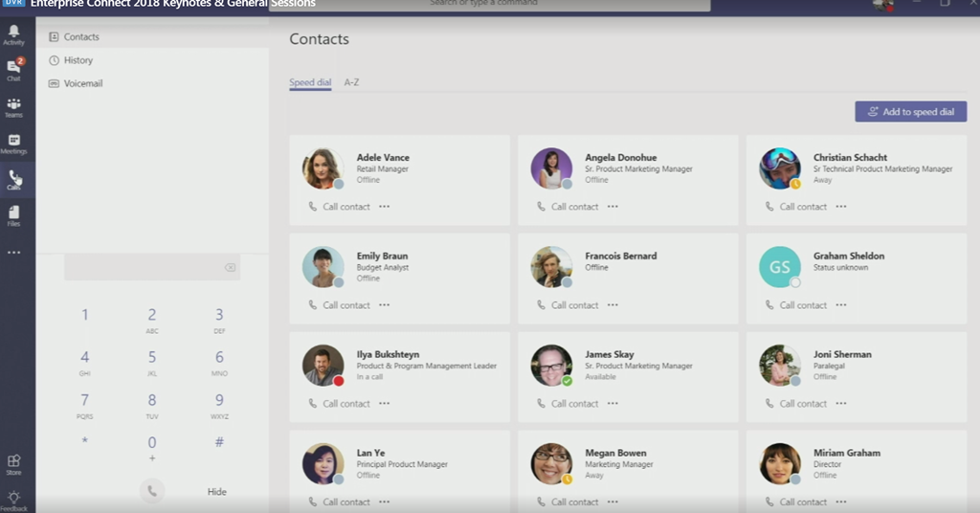Open more options for Christian Schacht
The image size is (980, 513).
pos(840,206)
